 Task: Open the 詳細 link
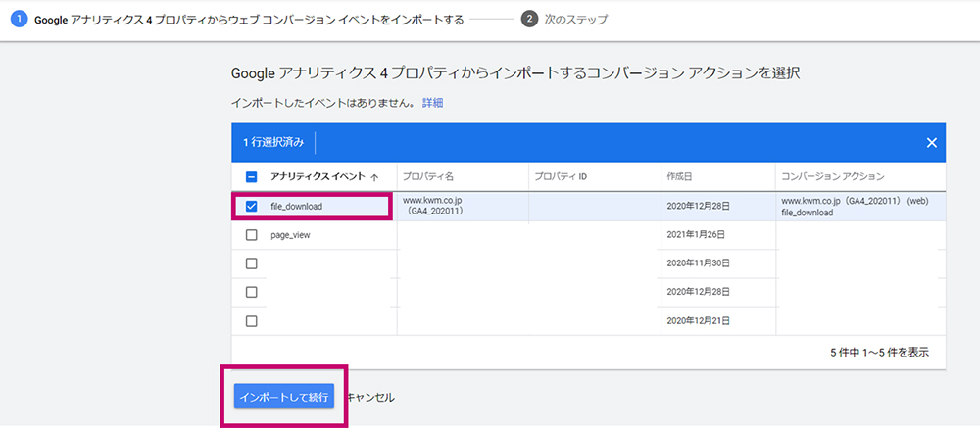click(x=432, y=103)
